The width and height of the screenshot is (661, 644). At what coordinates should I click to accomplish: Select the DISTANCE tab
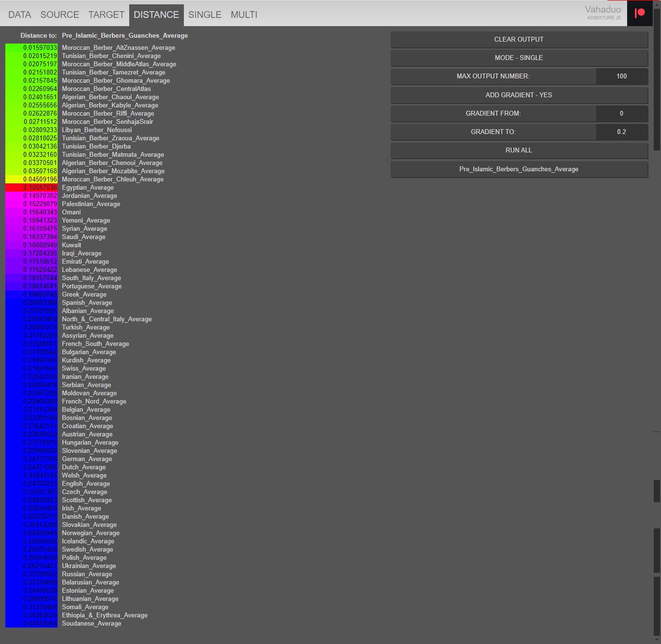coord(156,15)
